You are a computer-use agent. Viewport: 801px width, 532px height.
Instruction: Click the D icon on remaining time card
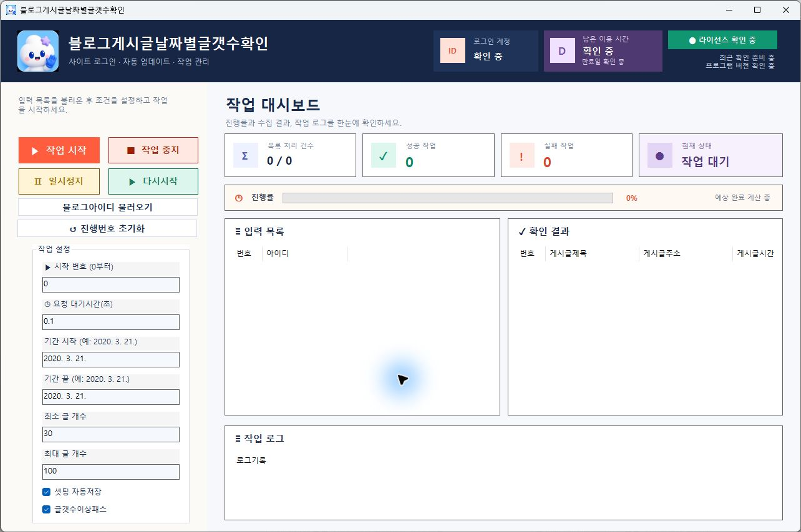(x=562, y=51)
